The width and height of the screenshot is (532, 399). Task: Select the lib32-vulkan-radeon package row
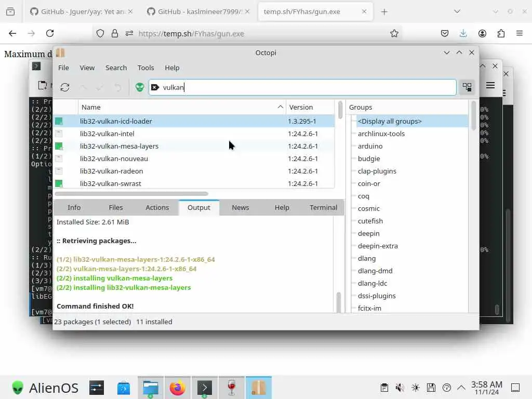194,171
